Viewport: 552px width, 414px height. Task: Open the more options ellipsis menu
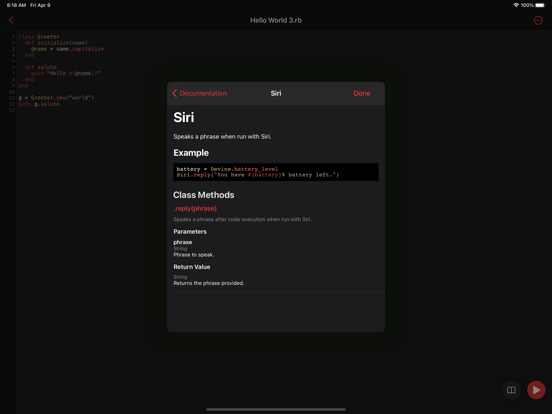(538, 20)
